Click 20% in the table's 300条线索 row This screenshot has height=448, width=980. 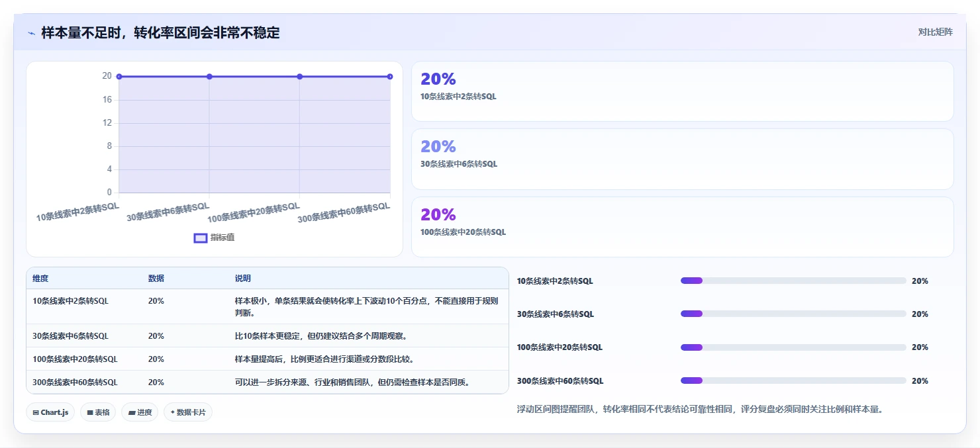[x=156, y=382]
